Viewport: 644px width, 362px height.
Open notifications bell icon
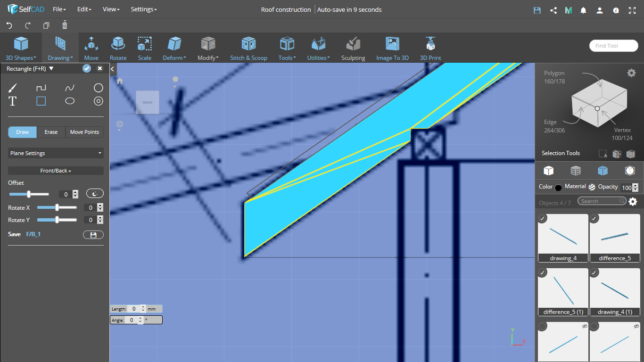click(x=584, y=10)
